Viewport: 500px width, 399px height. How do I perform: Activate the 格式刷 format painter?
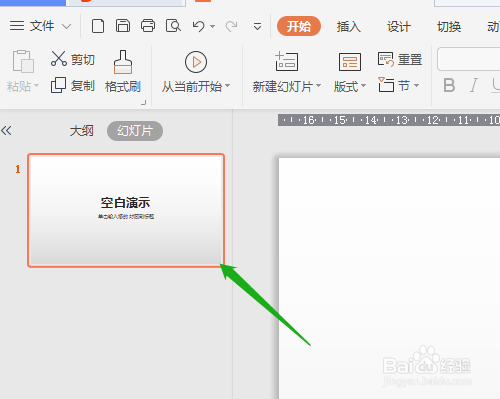coord(123,71)
